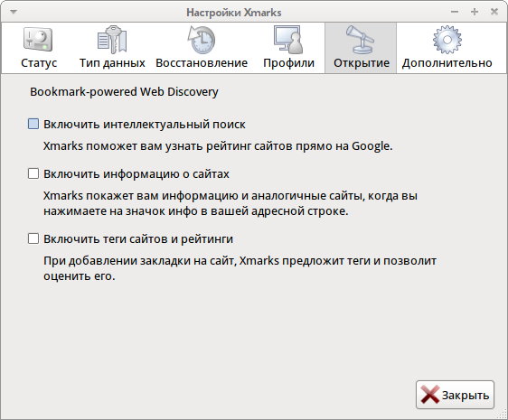Viewport: 508px width, 420px height.
Task: Select the Тип данных key icon
Action: pyautogui.click(x=112, y=40)
